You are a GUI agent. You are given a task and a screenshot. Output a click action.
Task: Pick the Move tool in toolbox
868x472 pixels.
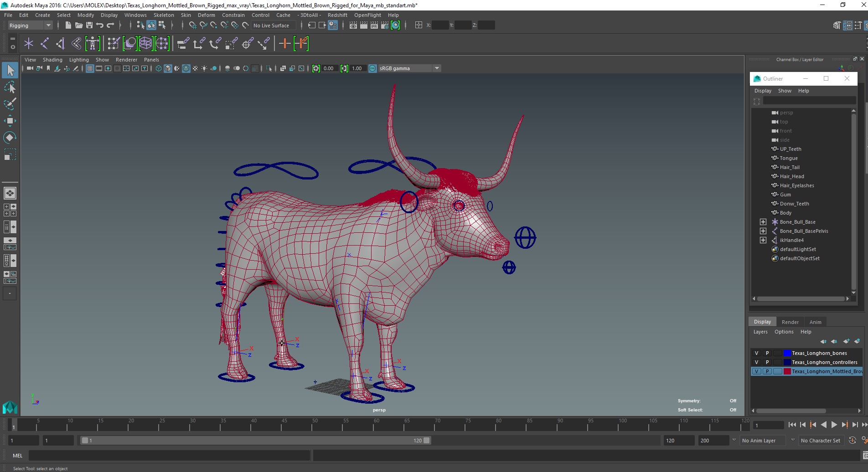click(10, 121)
